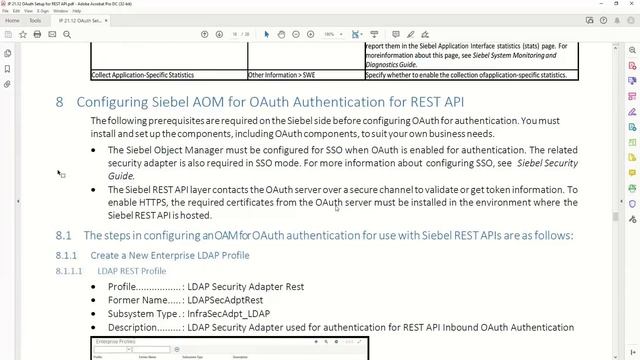Open the Help menu

point(76,11)
